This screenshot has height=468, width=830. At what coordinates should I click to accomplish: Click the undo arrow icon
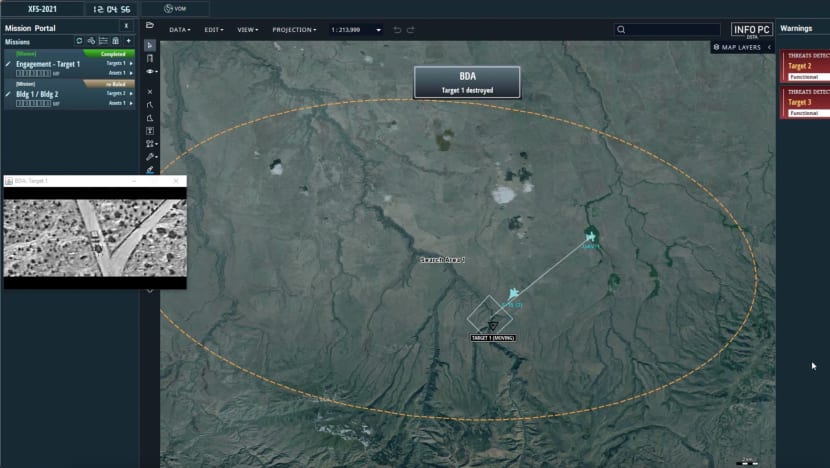point(397,30)
